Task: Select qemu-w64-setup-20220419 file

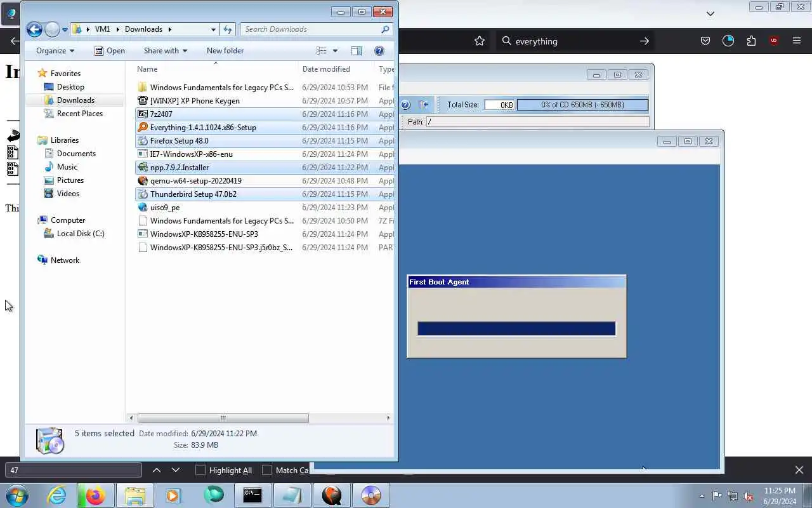Action: [x=195, y=181]
